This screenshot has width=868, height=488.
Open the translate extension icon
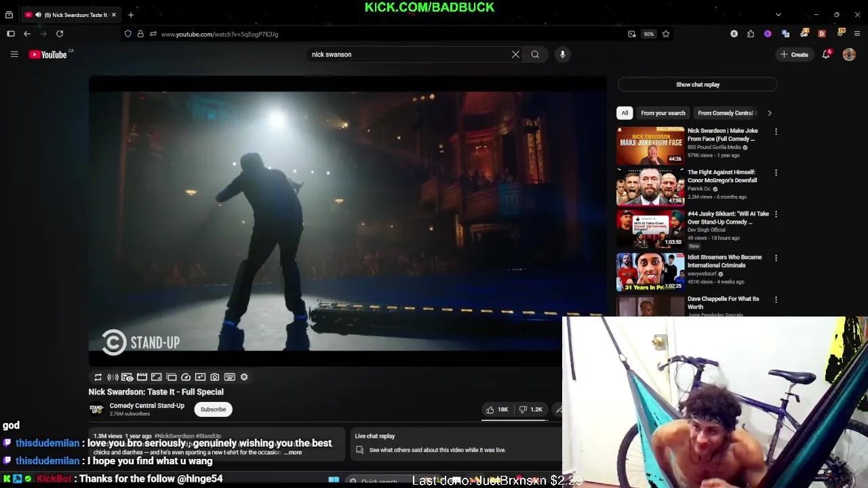coord(785,34)
